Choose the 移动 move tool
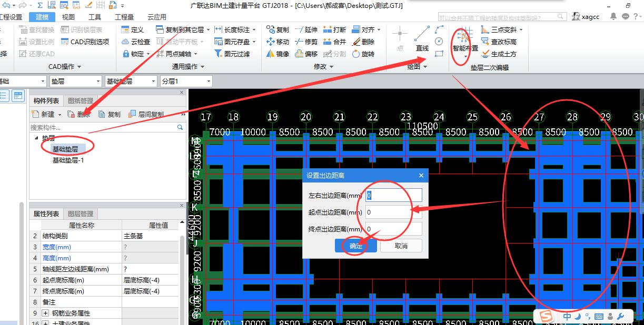 tap(278, 42)
